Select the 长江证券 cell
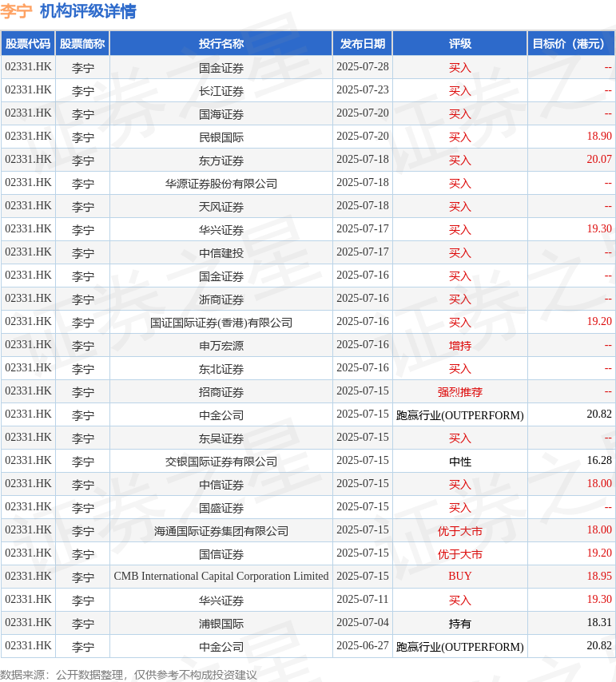The width and height of the screenshot is (616, 682). [221, 91]
